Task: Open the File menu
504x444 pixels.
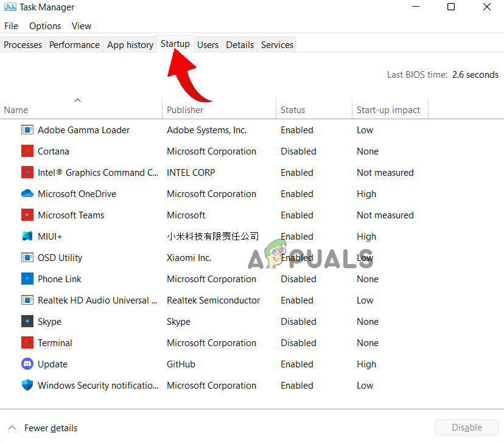Action: 11,26
